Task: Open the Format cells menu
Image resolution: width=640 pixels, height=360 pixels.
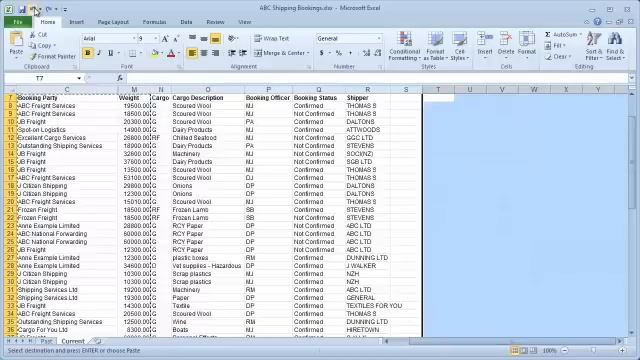Action: [527, 45]
